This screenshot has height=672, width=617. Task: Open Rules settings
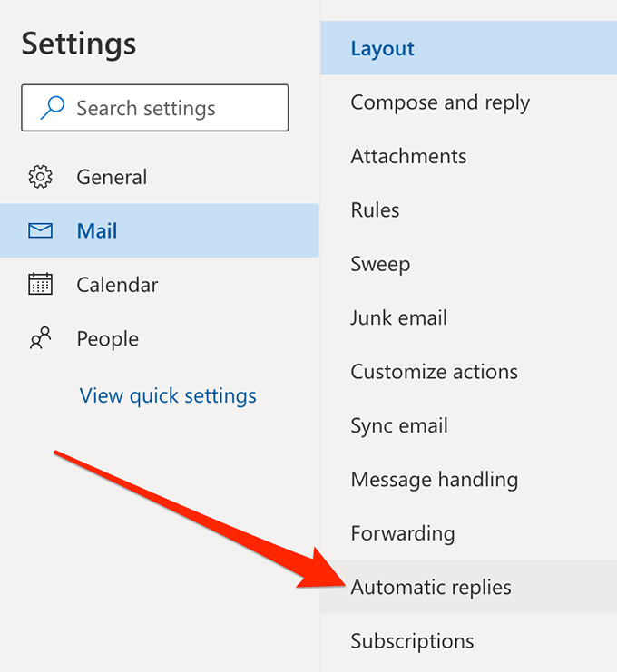click(x=468, y=210)
